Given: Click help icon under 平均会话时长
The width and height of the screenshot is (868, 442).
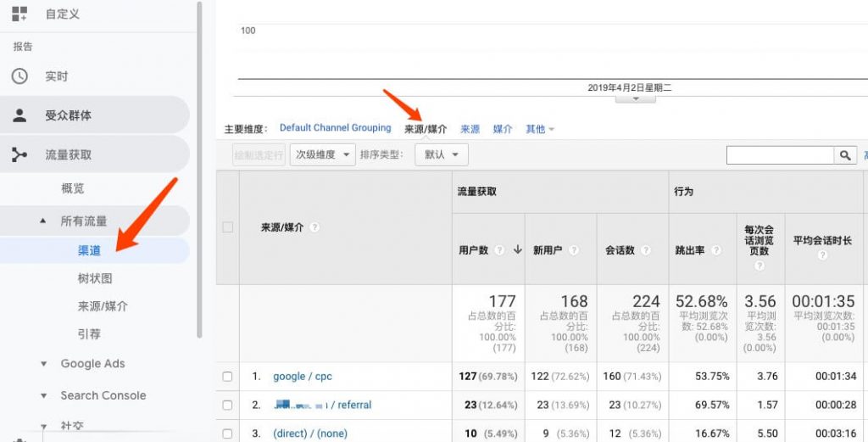Looking at the screenshot, I should (x=822, y=255).
